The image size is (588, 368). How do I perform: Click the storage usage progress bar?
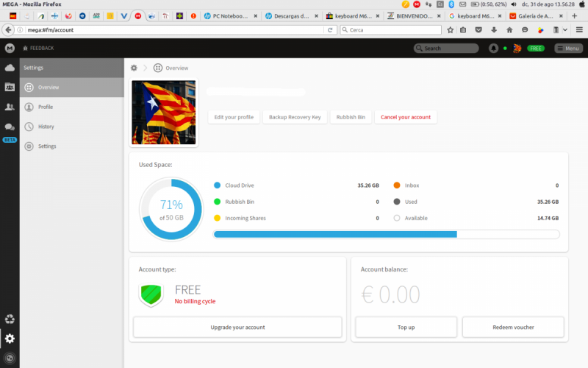pyautogui.click(x=387, y=234)
